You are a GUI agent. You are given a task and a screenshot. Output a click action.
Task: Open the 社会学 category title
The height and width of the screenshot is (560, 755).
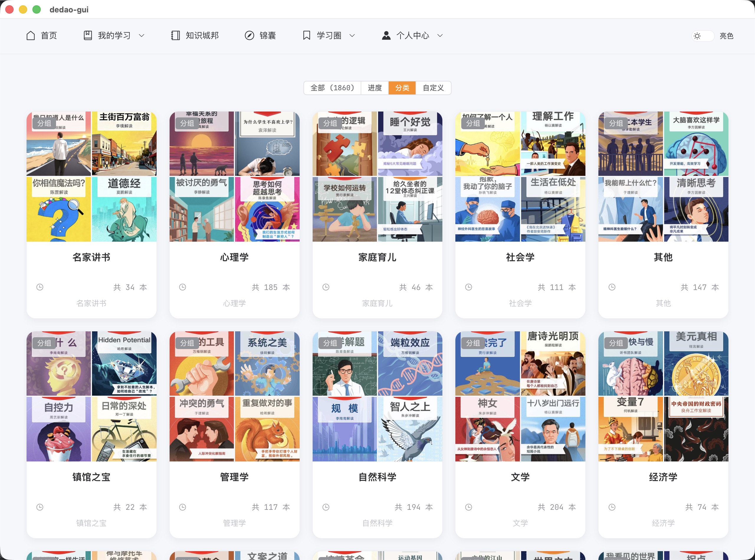tap(521, 257)
